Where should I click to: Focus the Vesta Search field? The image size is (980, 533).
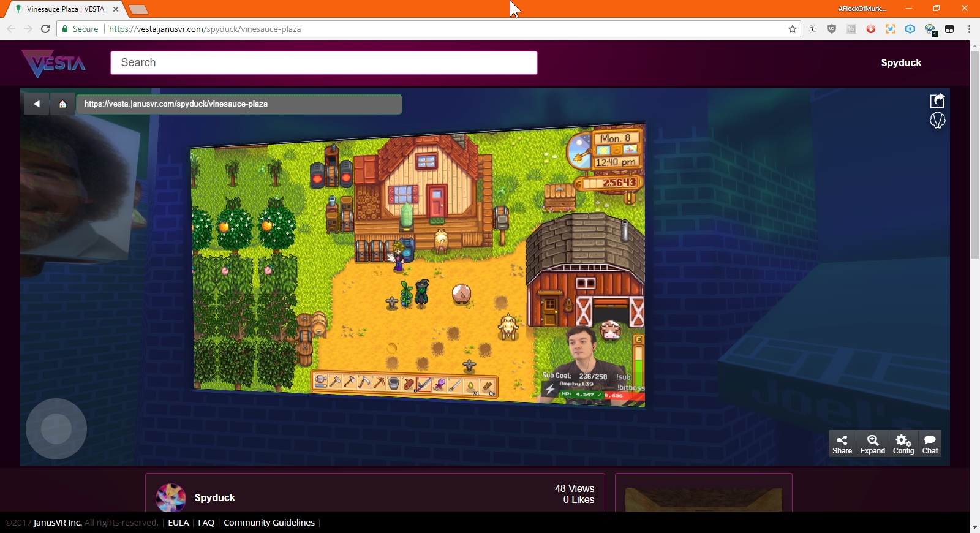point(323,62)
